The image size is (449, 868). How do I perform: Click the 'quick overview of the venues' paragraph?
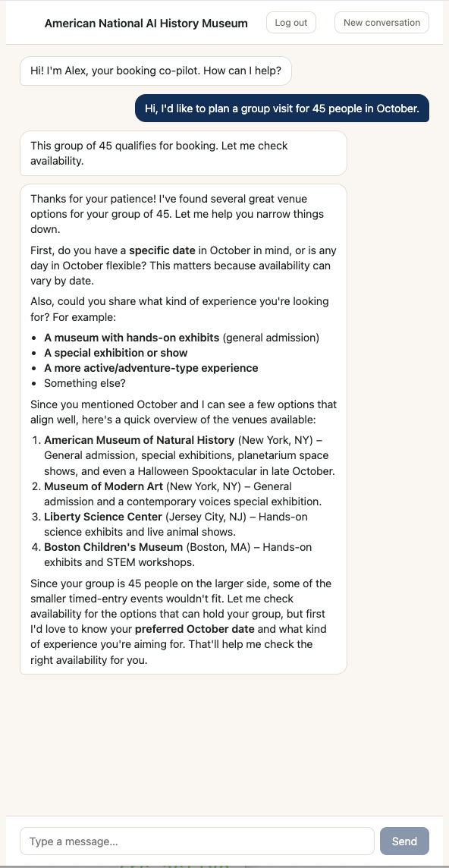pyautogui.click(x=184, y=412)
